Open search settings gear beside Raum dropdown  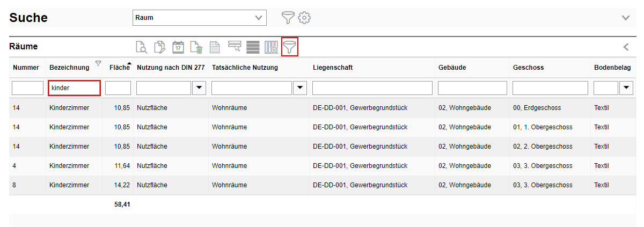pyautogui.click(x=304, y=18)
